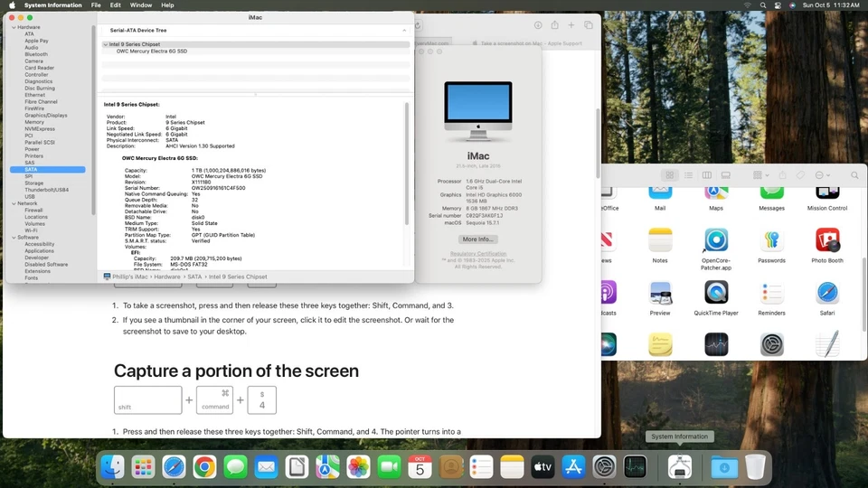Click SATA details pane vertical scrollbar
This screenshot has width=868, height=488.
point(407,164)
